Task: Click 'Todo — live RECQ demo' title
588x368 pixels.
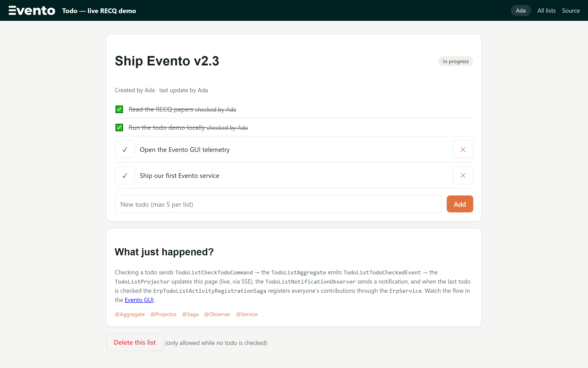Action: point(99,11)
